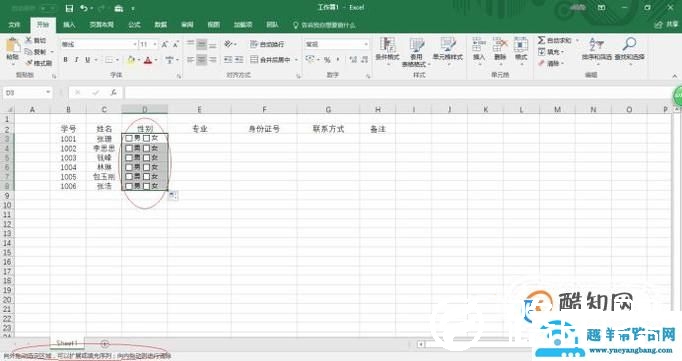The width and height of the screenshot is (682, 361).
Task: Click the 自动求和 (AutoSum) button
Action: pos(555,40)
